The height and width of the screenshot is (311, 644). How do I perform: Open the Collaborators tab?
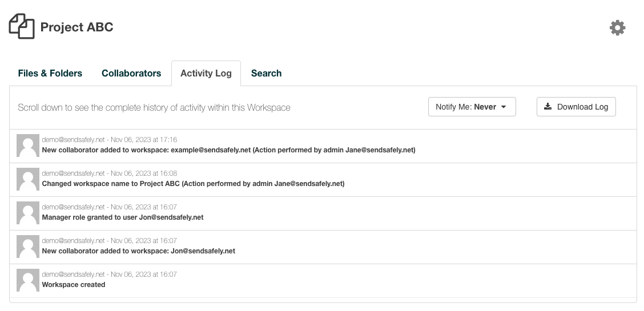131,73
